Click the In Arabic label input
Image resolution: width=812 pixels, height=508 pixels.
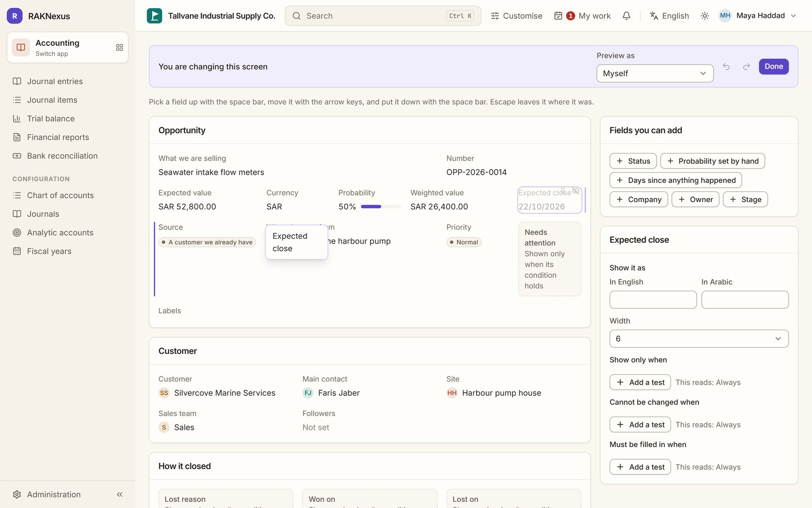coord(745,300)
